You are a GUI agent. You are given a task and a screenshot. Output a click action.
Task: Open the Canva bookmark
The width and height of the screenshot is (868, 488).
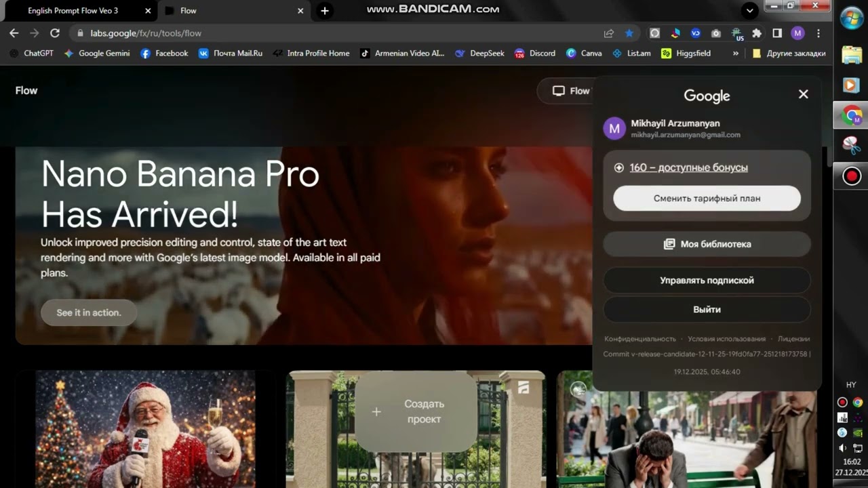click(x=584, y=53)
